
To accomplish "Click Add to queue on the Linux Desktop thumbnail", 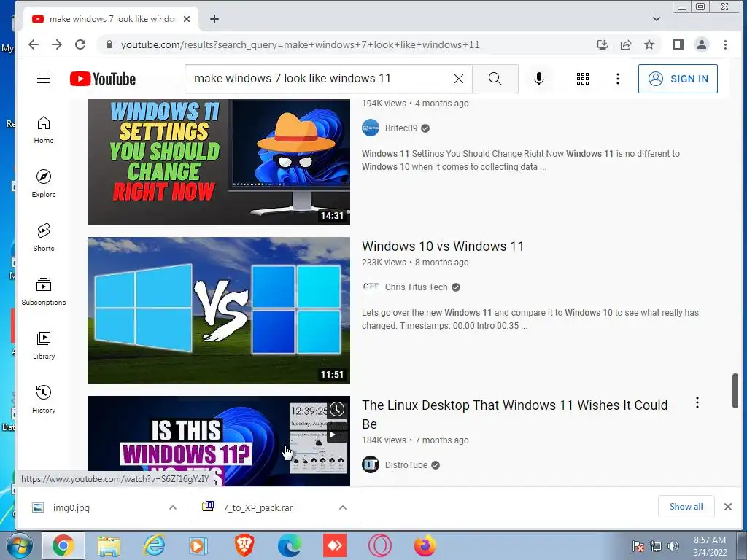I will click(x=337, y=433).
